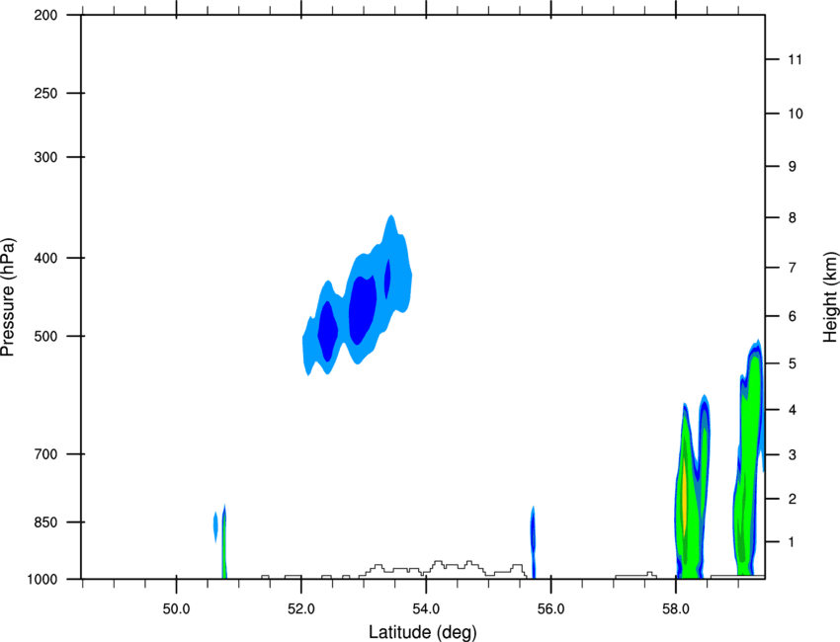Click the 4 km height label
The image size is (840, 642).
coord(793,410)
